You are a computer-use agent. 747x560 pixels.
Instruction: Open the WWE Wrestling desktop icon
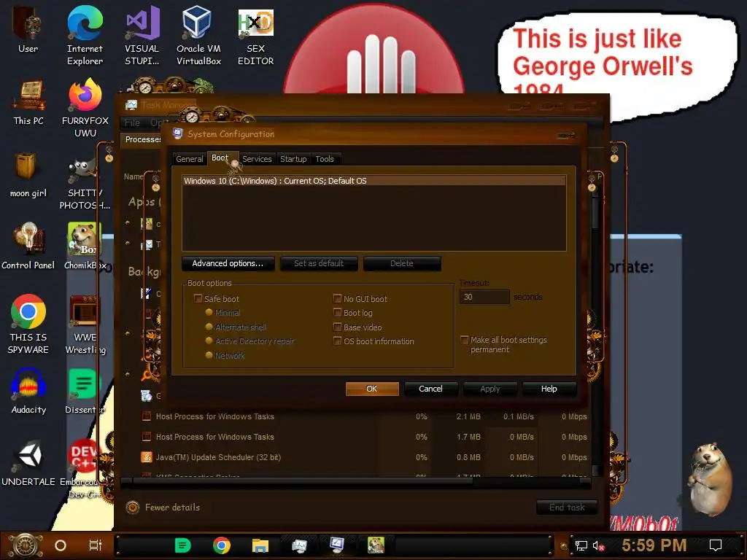click(x=85, y=324)
